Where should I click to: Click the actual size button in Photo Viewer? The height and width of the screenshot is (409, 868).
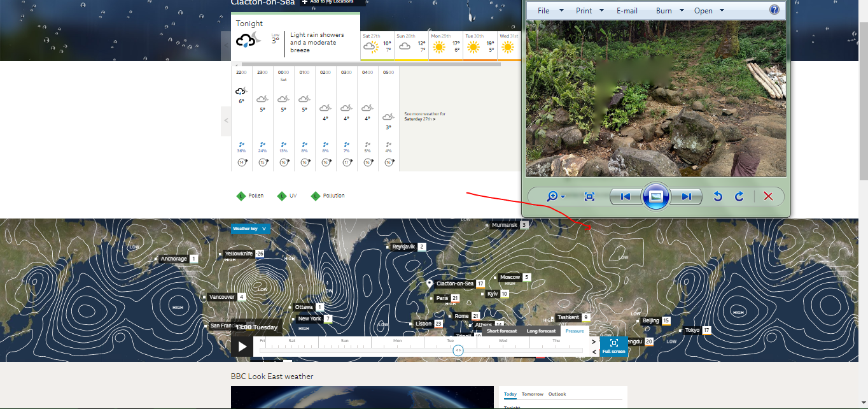[589, 196]
